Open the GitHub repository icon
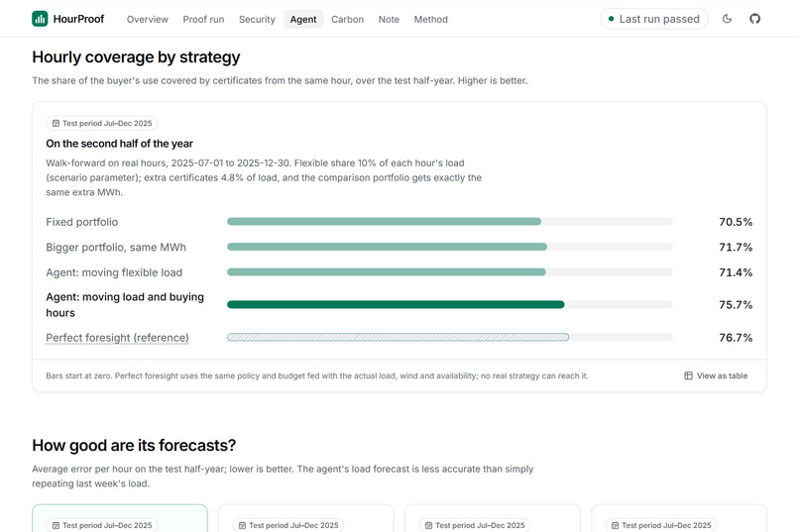The width and height of the screenshot is (799, 532). point(754,19)
